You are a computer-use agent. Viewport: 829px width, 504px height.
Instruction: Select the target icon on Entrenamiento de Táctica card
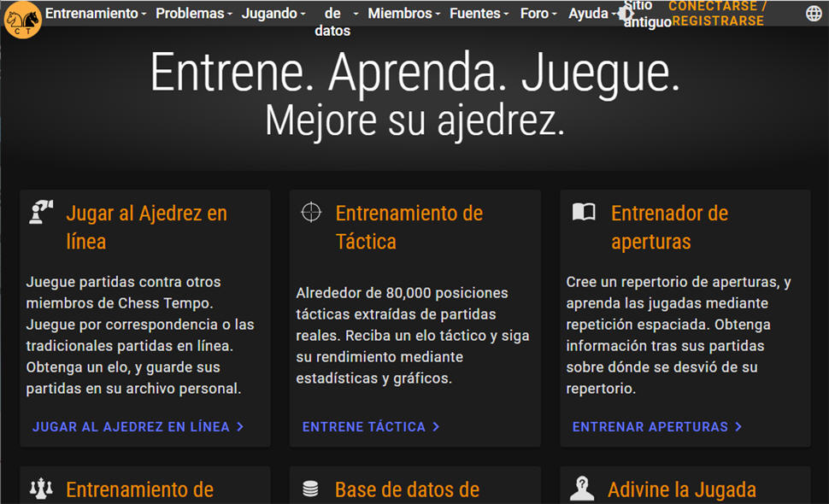(x=313, y=213)
